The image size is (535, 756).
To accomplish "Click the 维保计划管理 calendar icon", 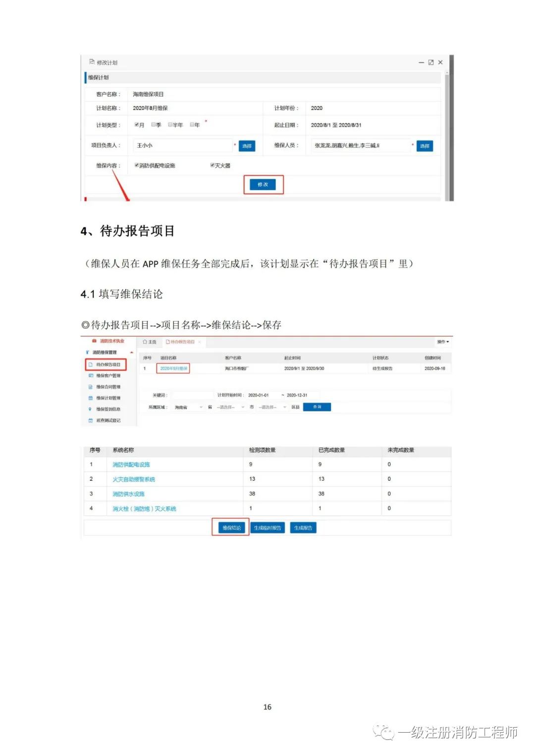I will (x=90, y=398).
